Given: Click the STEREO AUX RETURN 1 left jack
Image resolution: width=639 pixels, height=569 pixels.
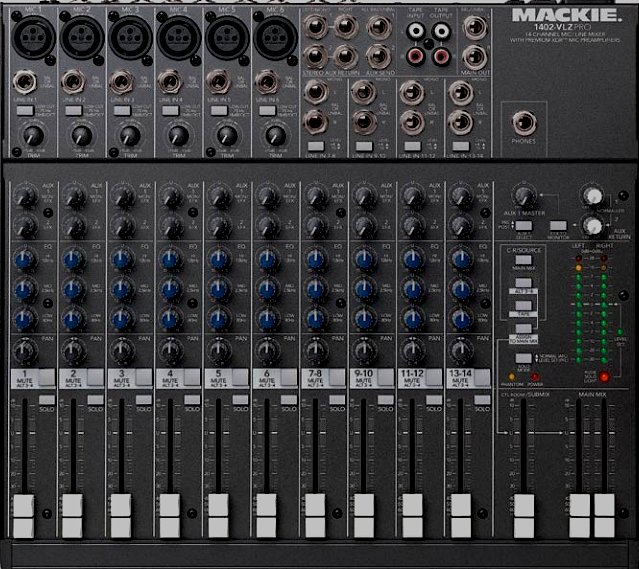Looking at the screenshot, I should [315, 28].
